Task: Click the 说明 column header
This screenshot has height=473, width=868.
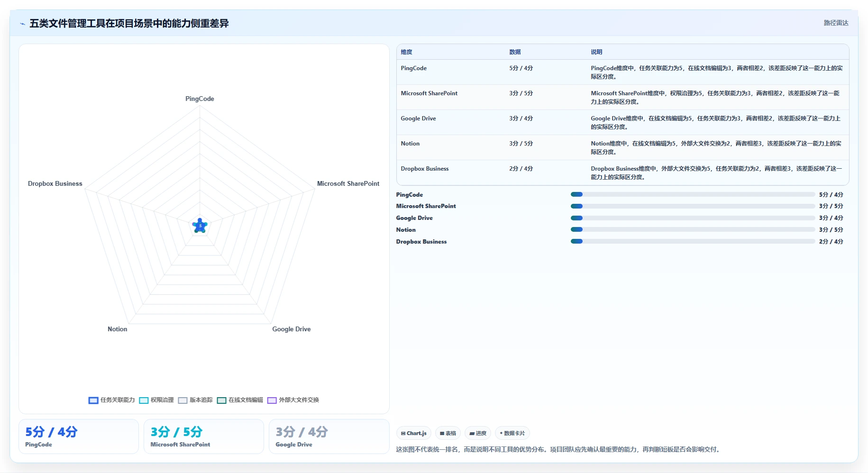Action: pos(596,52)
